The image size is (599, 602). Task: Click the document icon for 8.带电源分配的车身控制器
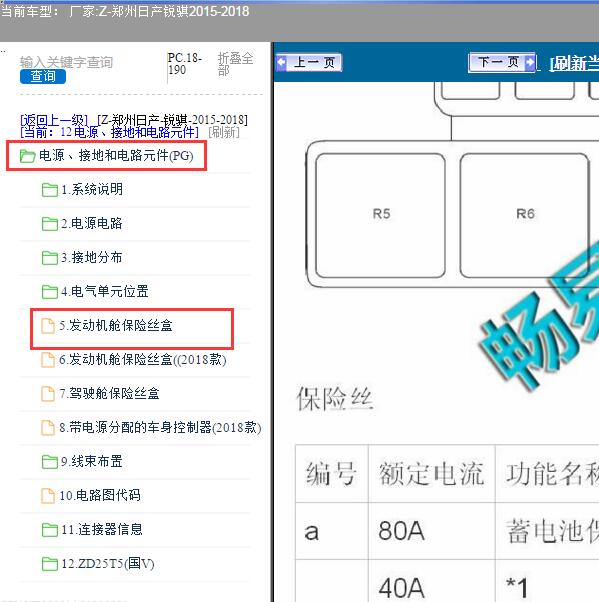click(48, 428)
